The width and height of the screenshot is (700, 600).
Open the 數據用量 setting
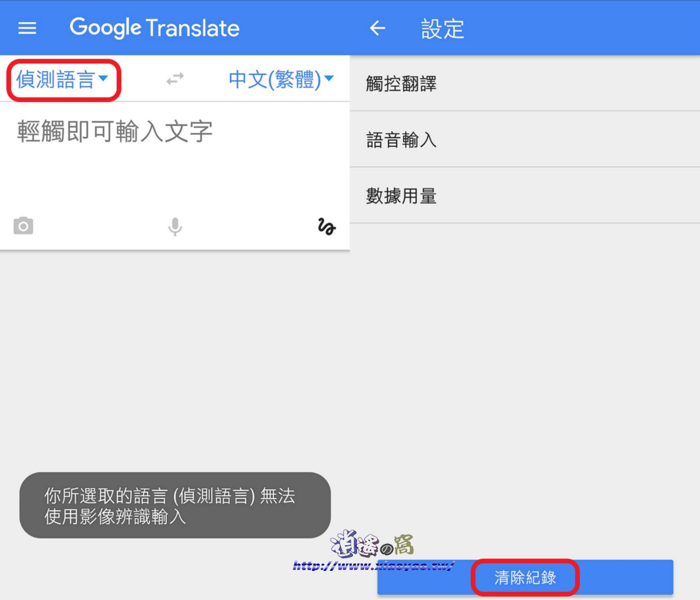525,195
